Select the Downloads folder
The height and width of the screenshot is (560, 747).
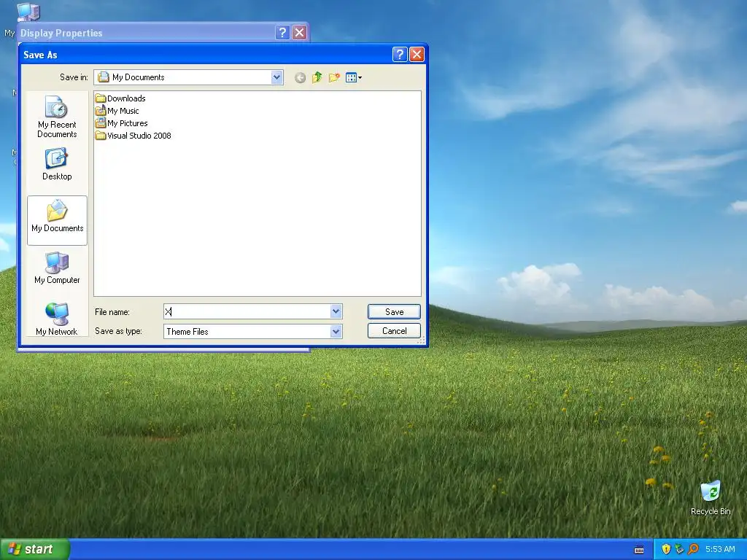click(120, 98)
